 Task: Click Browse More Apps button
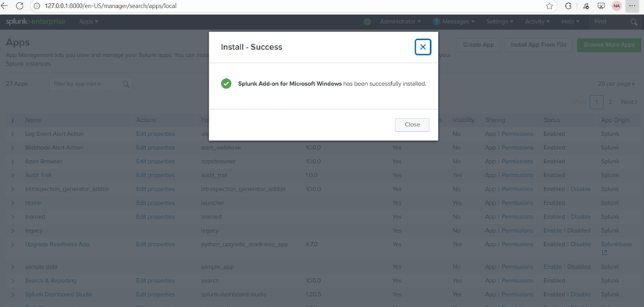coord(609,45)
